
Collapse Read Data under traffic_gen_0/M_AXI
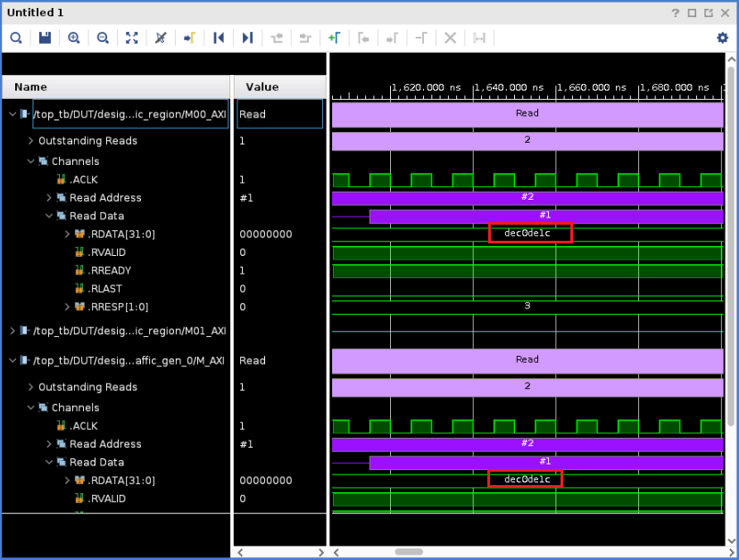click(48, 462)
